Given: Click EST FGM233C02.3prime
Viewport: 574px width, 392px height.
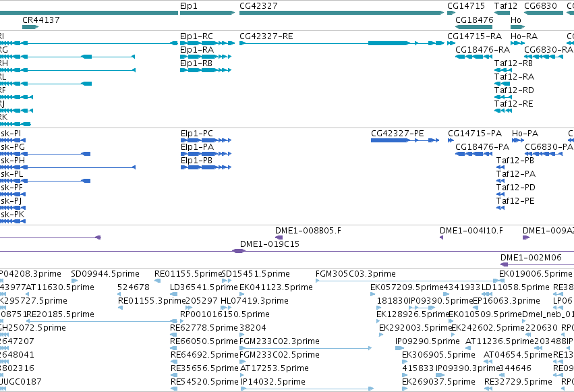Looking at the screenshot, I should tap(306, 348).
